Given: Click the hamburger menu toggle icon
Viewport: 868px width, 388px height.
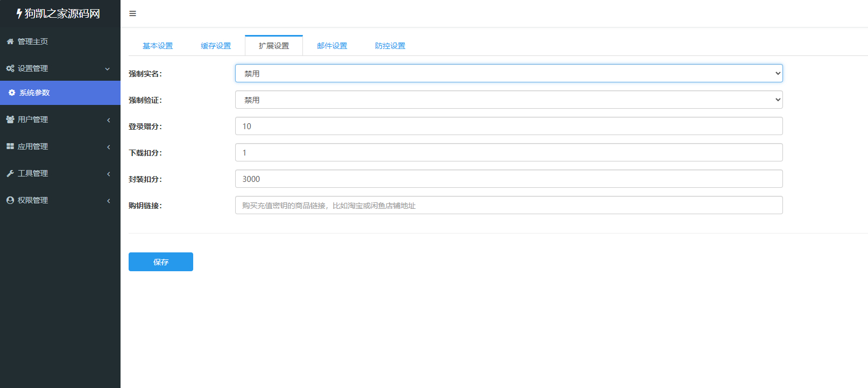Looking at the screenshot, I should pyautogui.click(x=132, y=13).
